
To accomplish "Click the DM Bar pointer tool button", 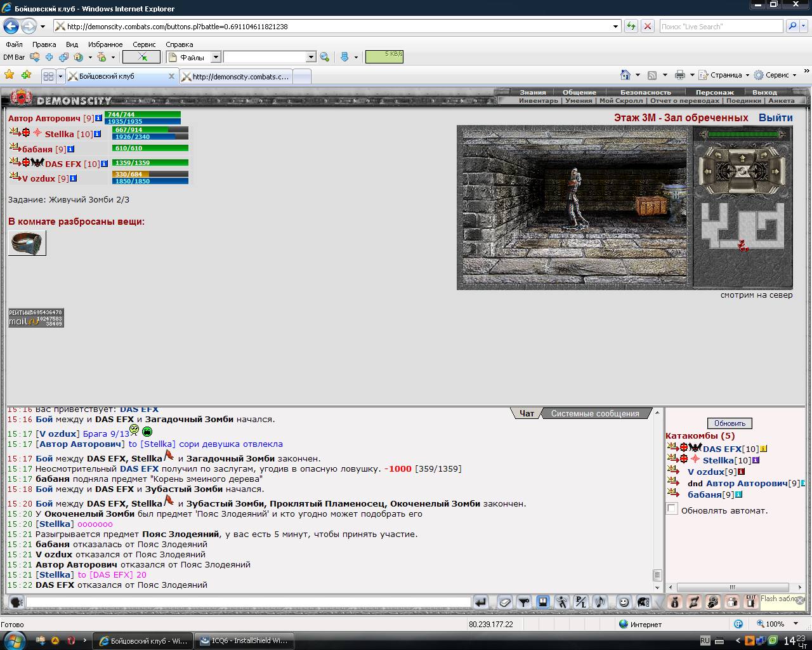I will pos(141,57).
